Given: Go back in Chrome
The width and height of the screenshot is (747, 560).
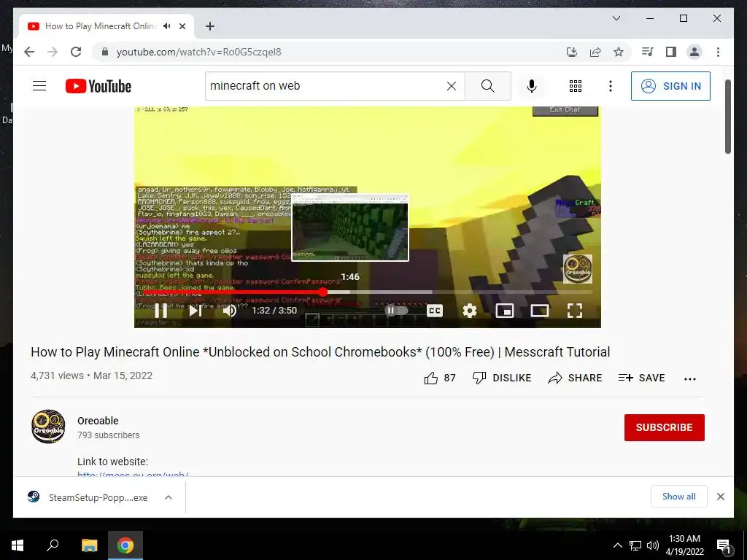Looking at the screenshot, I should tap(29, 52).
